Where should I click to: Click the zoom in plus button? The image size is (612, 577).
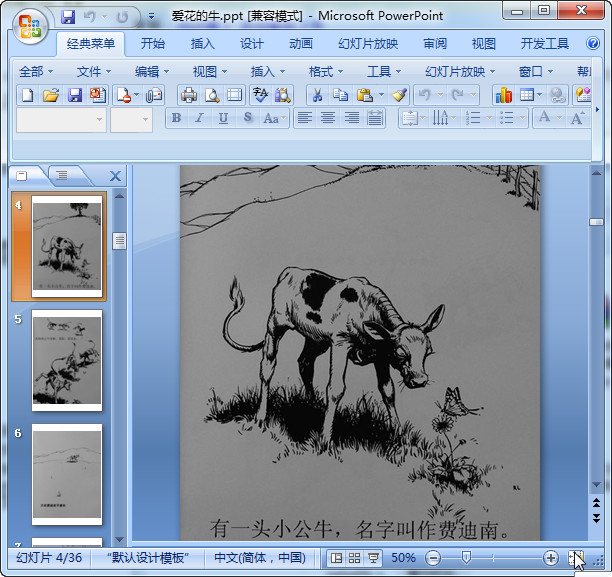(x=551, y=557)
